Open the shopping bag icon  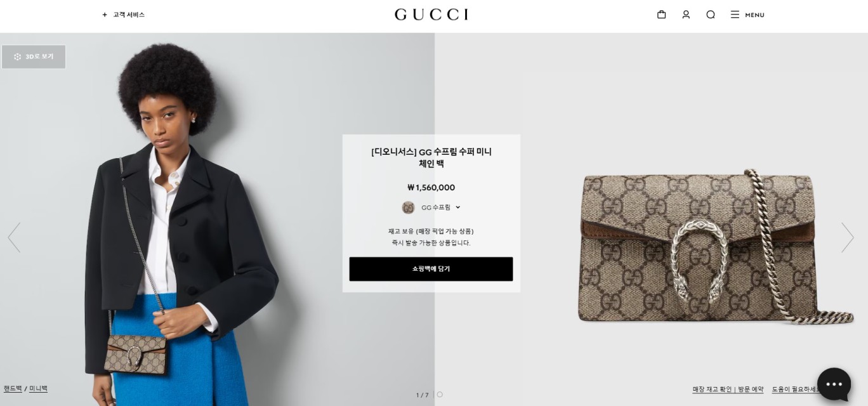pos(661,15)
